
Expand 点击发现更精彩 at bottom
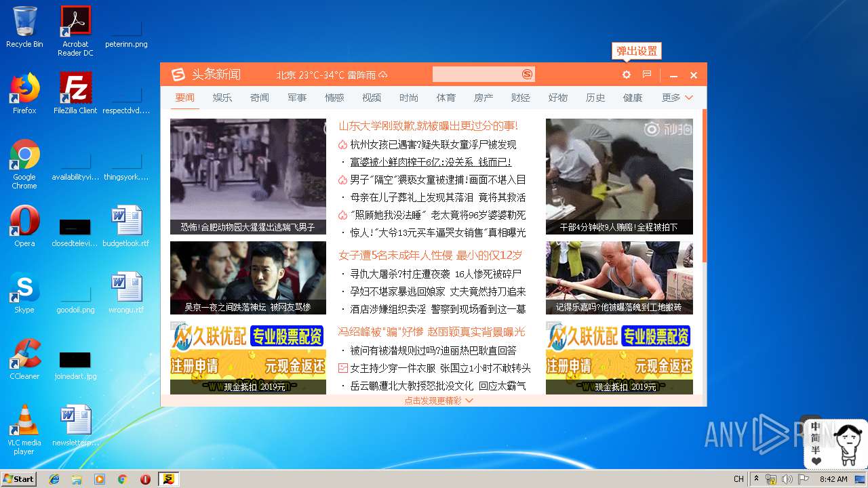tap(439, 401)
